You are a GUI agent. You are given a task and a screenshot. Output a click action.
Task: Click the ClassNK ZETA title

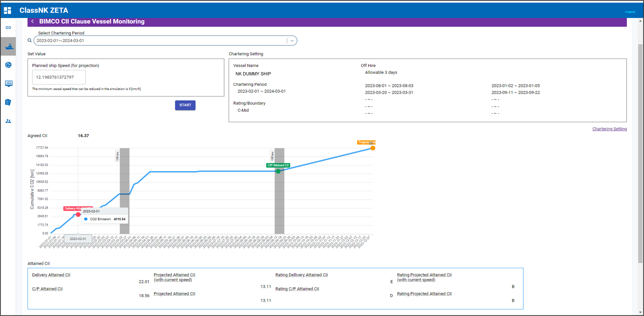(44, 10)
